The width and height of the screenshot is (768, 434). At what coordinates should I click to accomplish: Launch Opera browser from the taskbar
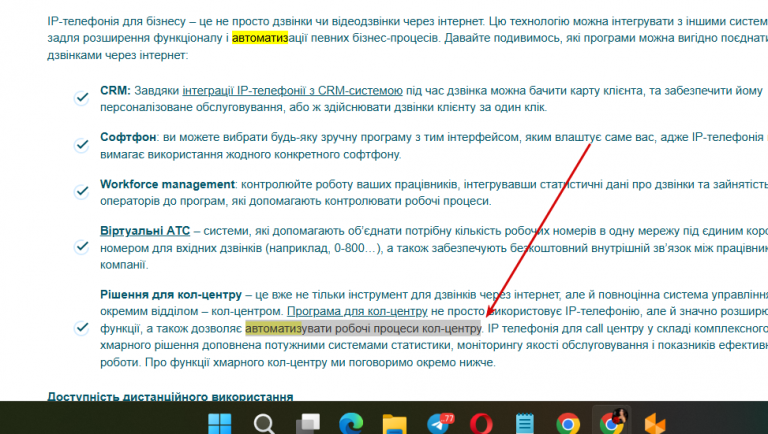tap(481, 423)
